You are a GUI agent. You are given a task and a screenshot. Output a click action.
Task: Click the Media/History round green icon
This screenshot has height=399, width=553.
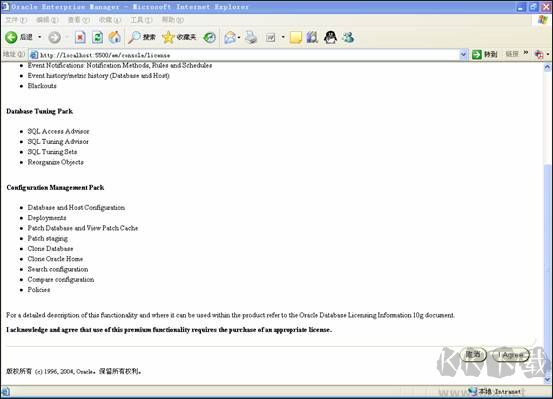[209, 37]
